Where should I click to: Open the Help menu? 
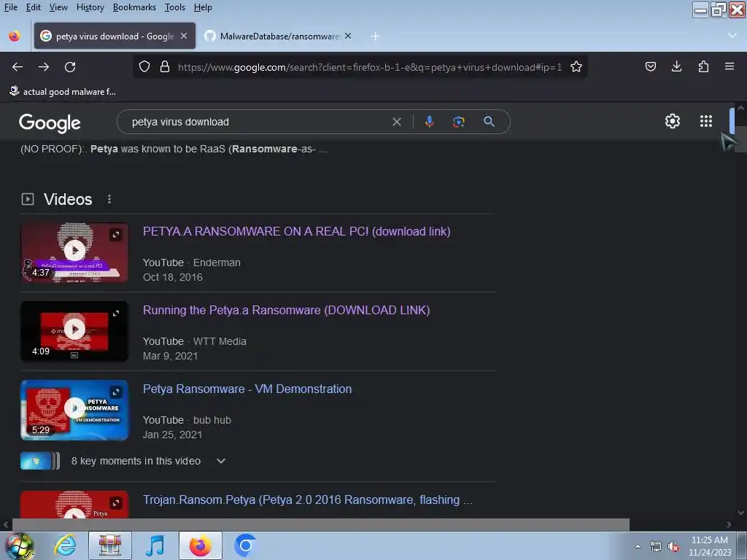tap(203, 7)
